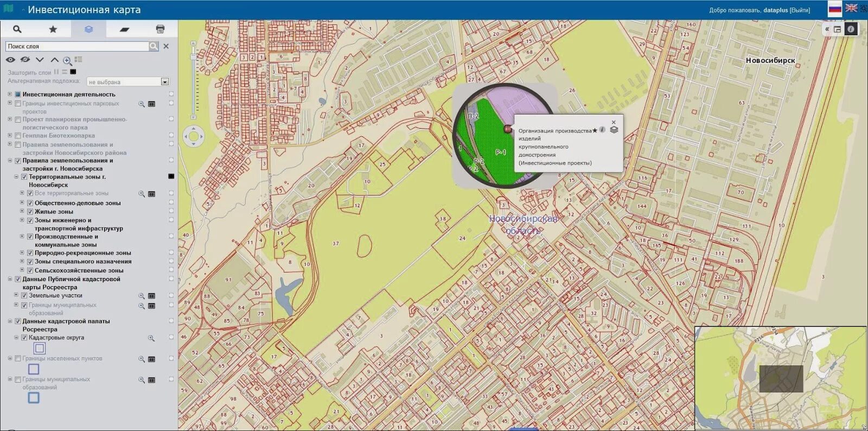The width and height of the screenshot is (868, 431).
Task: Enable Границы инвестиционных парковых проектов layer
Action: [18, 103]
